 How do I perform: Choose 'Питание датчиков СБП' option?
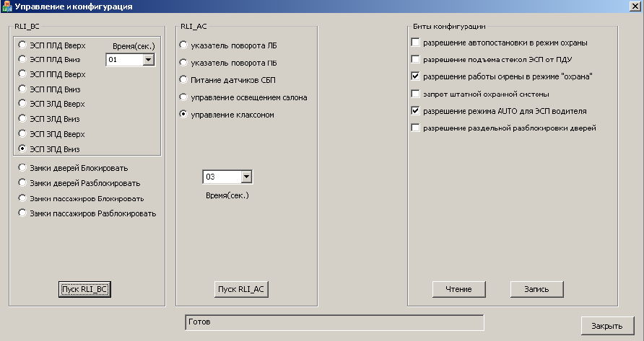(x=183, y=79)
